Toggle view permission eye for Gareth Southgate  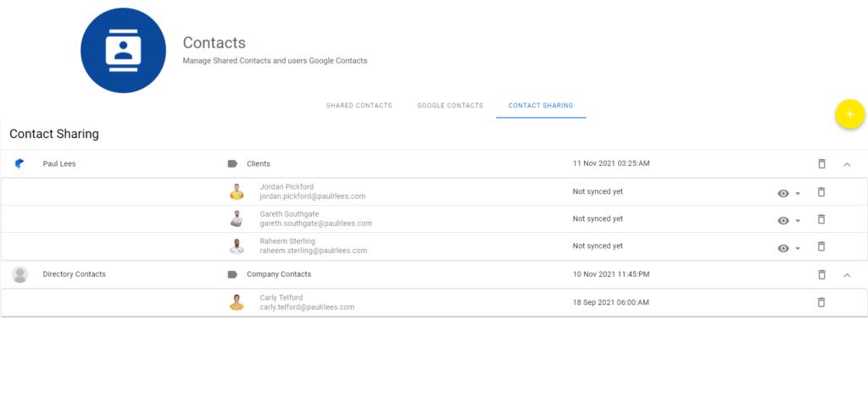[782, 220]
